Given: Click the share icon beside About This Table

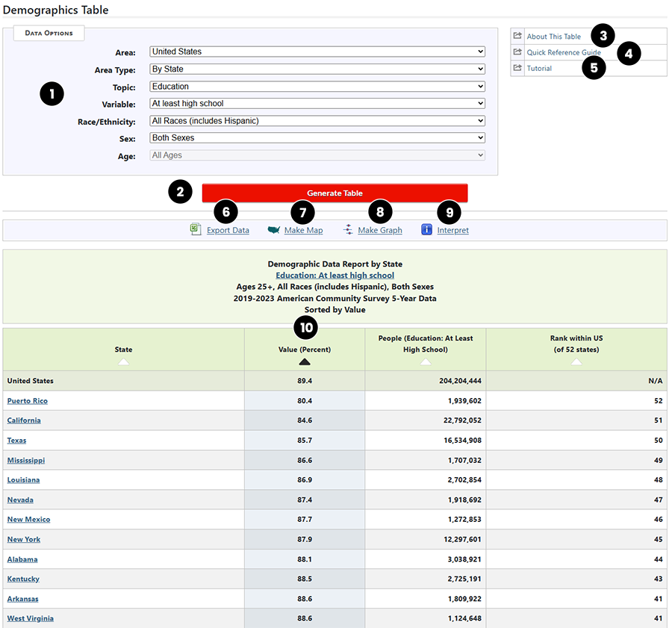Looking at the screenshot, I should [x=517, y=35].
